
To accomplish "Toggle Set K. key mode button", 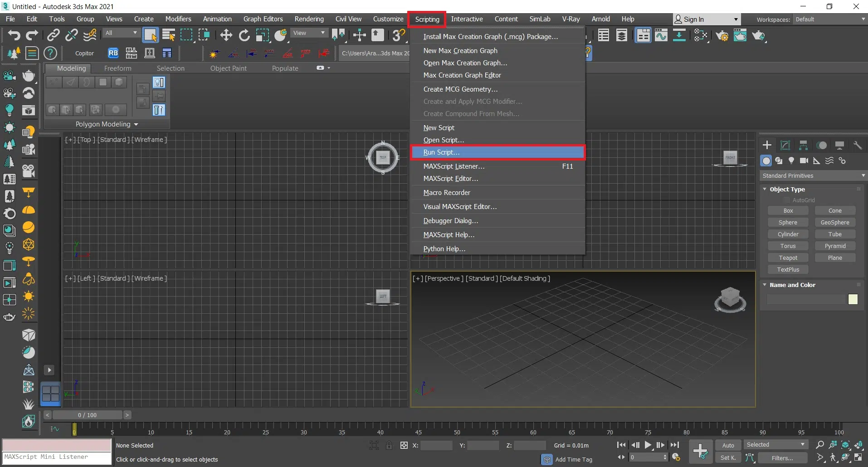I will [728, 458].
